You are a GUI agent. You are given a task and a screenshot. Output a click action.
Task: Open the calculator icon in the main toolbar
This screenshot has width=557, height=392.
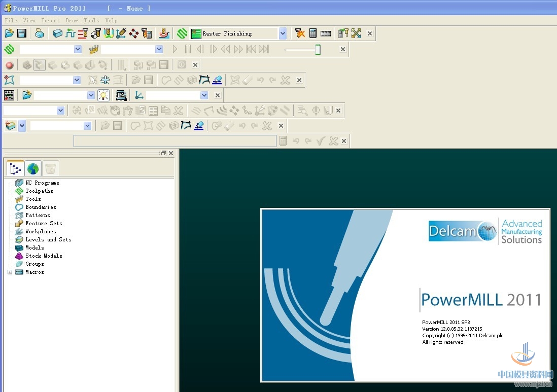tap(313, 33)
